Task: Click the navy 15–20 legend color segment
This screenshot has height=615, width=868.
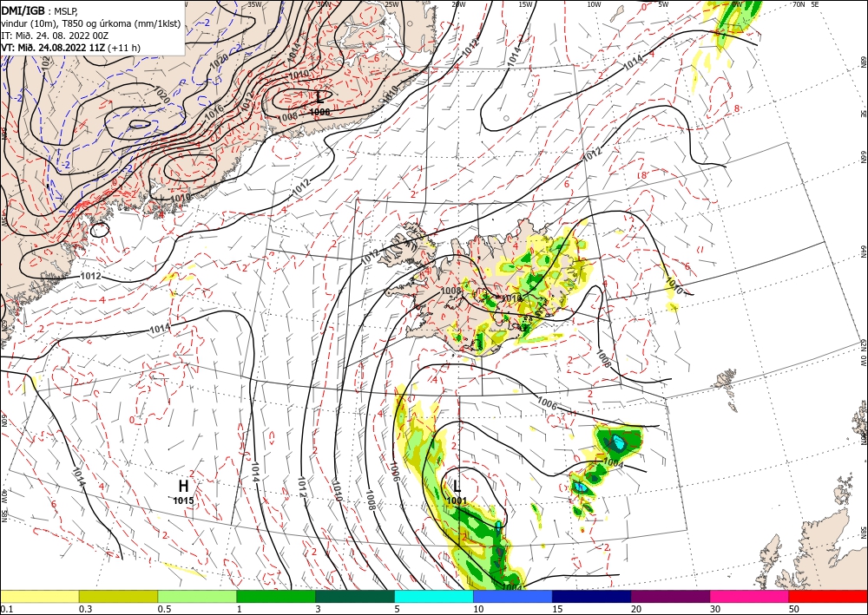Action: click(x=592, y=596)
